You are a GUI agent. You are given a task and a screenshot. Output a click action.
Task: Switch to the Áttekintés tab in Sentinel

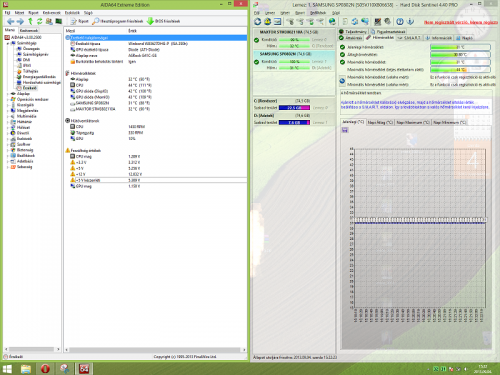(x=351, y=38)
